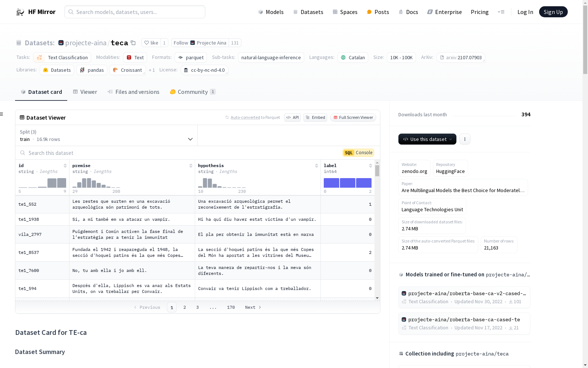Open the additional navigation menu icon
The image size is (588, 368).
coord(501,12)
